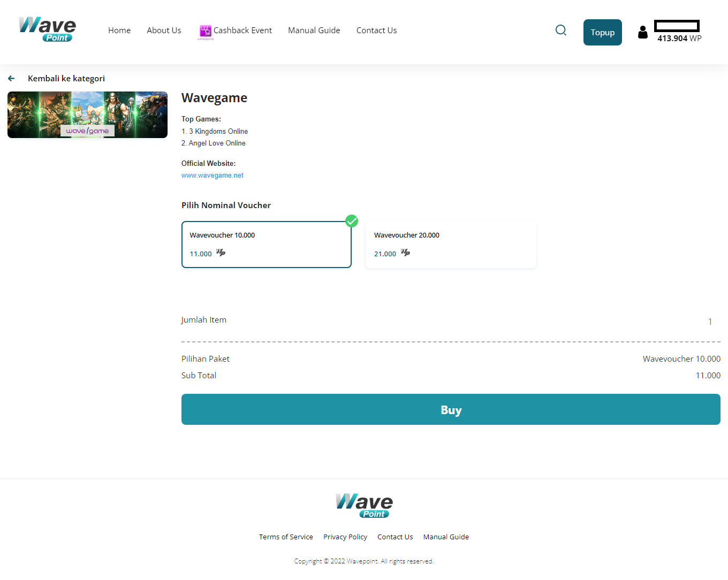Click the Wavegame banner thumbnail
The image size is (728, 580).
[87, 115]
